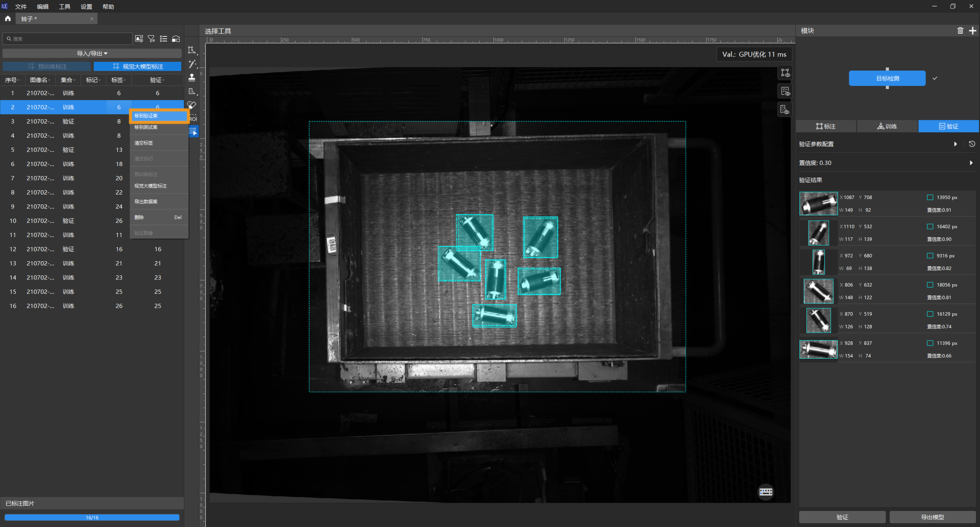Toggle the mask visibility overlay icon
The image size is (980, 527).
click(785, 110)
